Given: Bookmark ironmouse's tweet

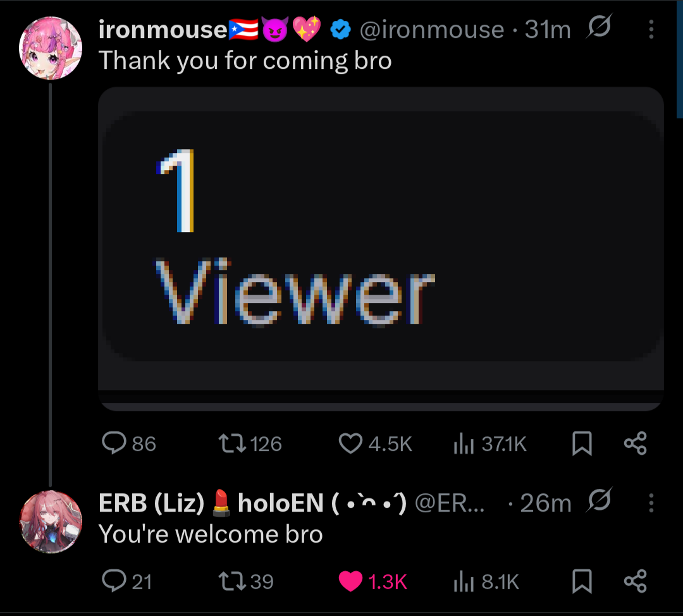Looking at the screenshot, I should [582, 443].
